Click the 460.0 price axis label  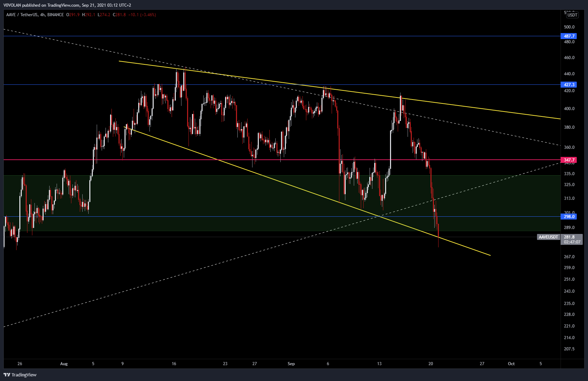(569, 58)
